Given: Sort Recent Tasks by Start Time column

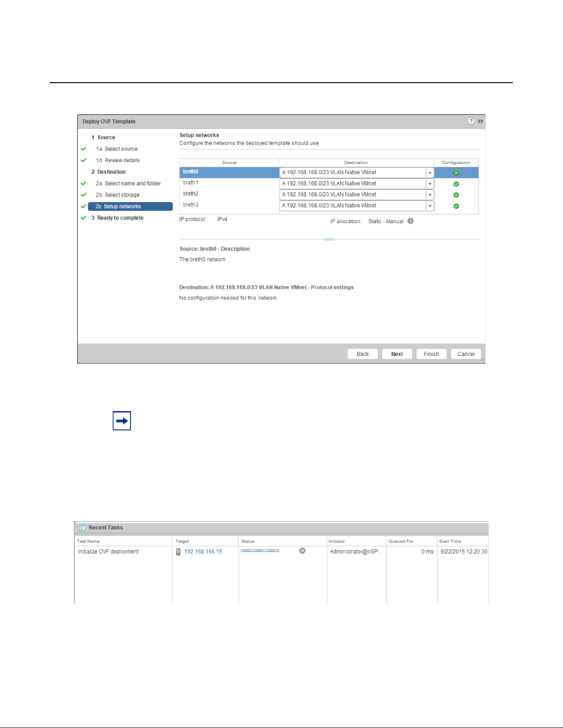Looking at the screenshot, I should pos(463,541).
